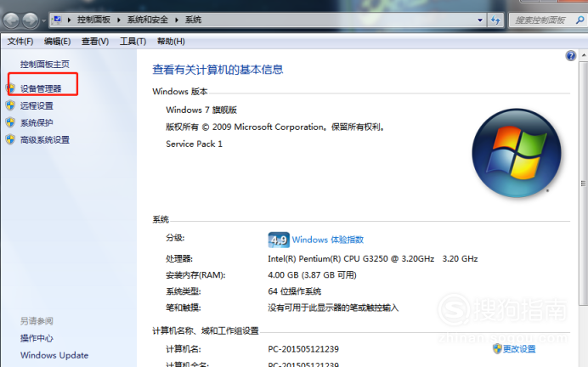588x367 pixels.
Task: Open Windows 体验指数 link
Action: [x=328, y=240]
